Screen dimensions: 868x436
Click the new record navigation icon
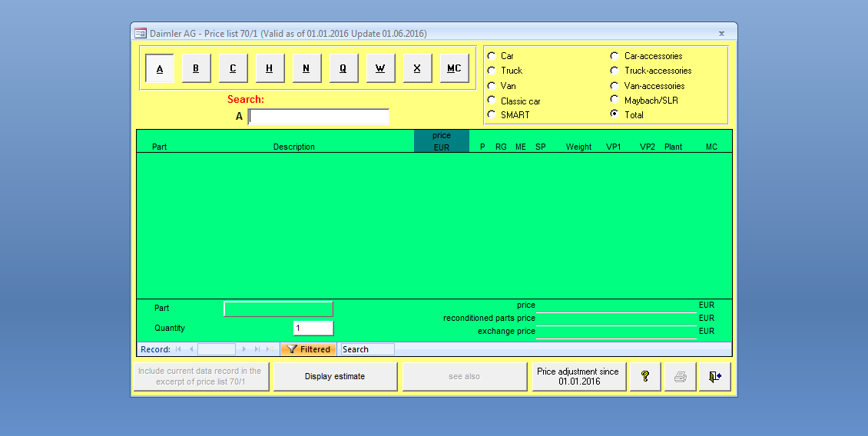coord(270,349)
